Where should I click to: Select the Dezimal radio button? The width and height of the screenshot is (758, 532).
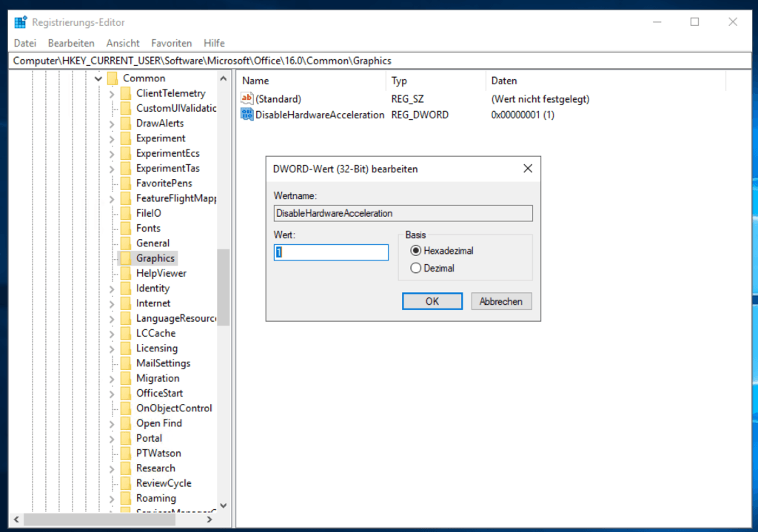tap(415, 268)
